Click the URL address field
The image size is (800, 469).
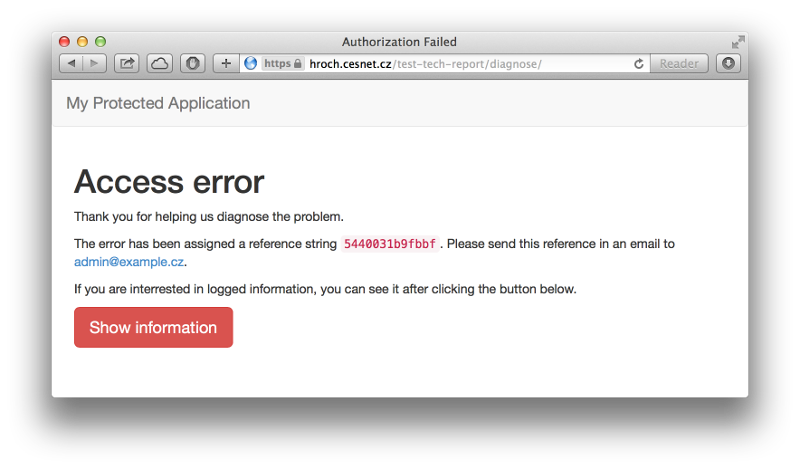[445, 64]
